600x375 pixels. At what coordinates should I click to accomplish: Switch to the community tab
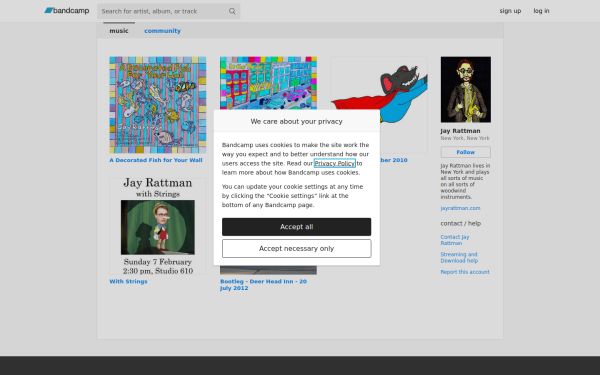[x=162, y=31]
